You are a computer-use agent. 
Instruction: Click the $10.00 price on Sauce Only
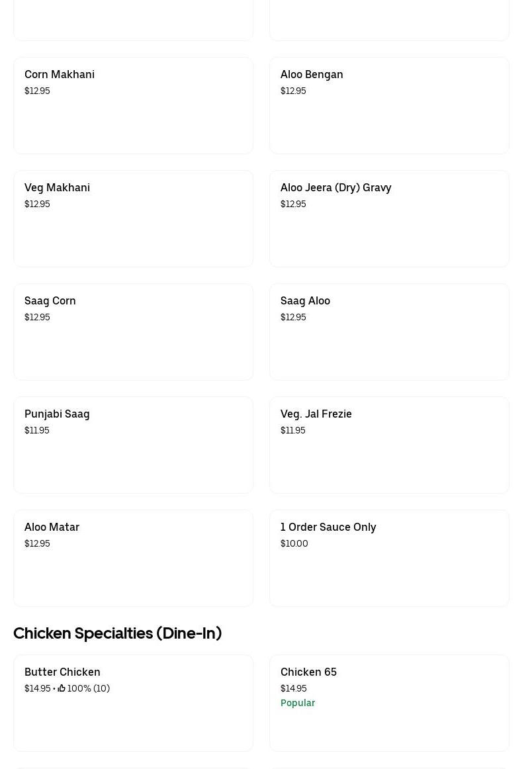tap(294, 543)
